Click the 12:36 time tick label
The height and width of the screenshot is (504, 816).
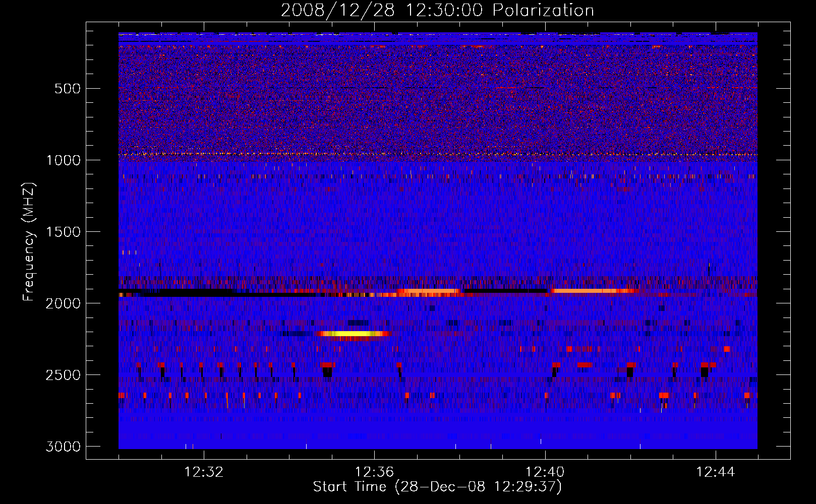pyautogui.click(x=374, y=472)
